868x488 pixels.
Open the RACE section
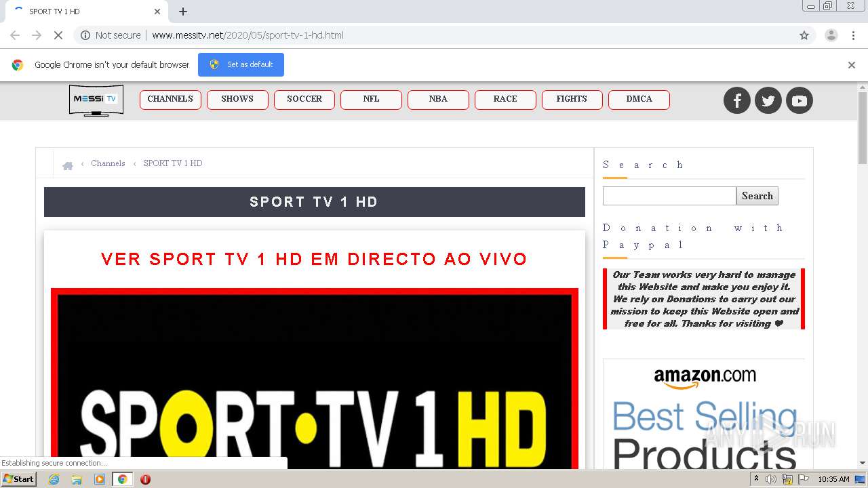(505, 100)
